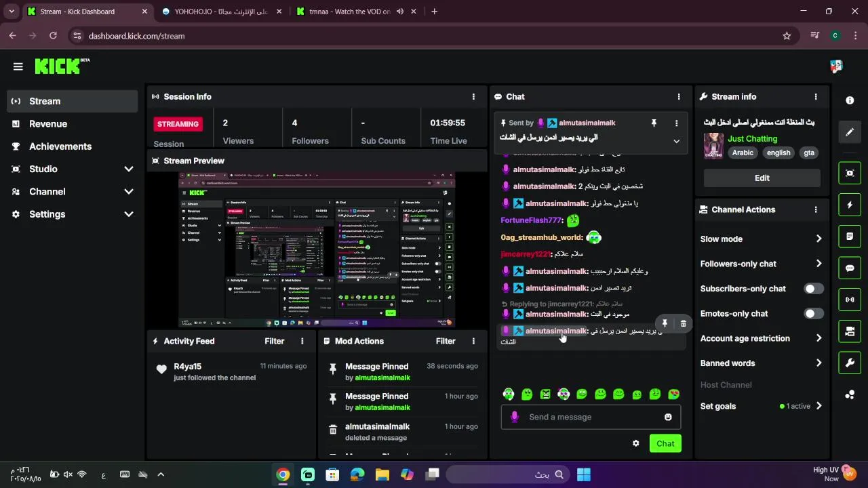Open Stream info three-dot options
Image resolution: width=868 pixels, height=488 pixels.
pos(816,97)
